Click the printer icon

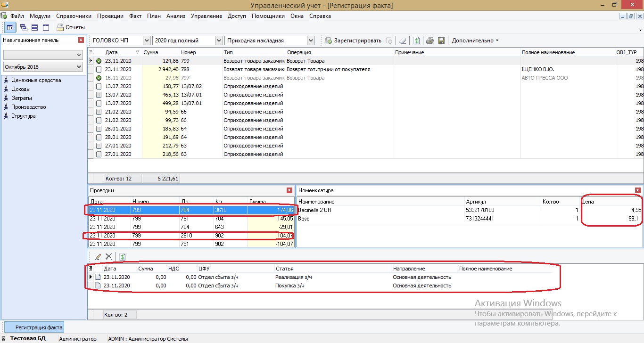pos(429,41)
